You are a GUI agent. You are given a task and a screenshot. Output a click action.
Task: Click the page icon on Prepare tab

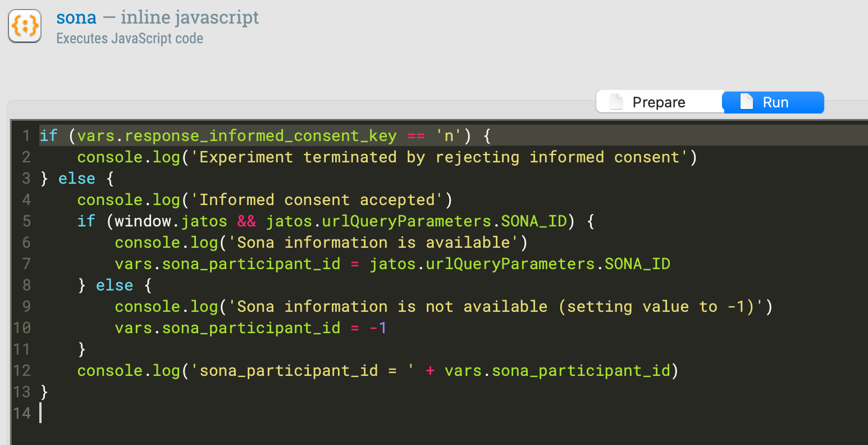(x=616, y=102)
